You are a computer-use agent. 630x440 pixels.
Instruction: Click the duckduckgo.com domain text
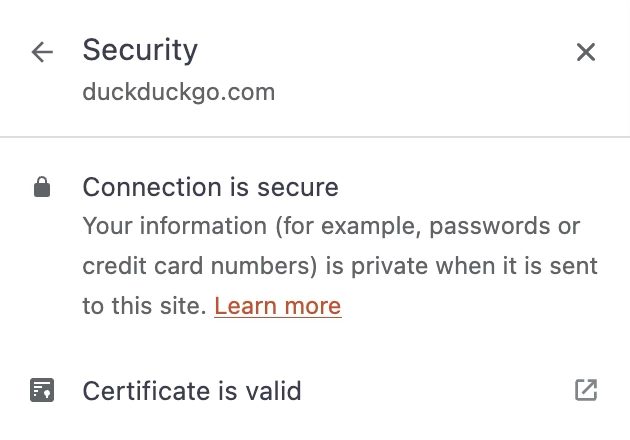click(178, 93)
